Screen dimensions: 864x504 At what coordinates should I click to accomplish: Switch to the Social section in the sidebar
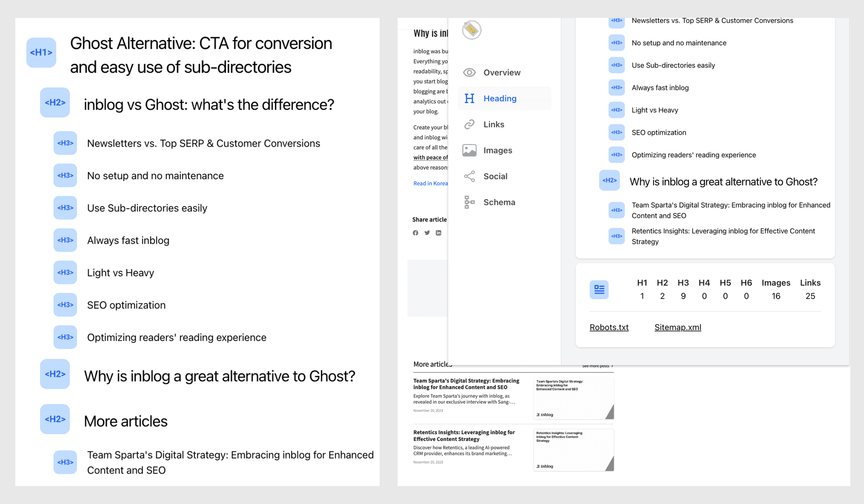(504, 176)
